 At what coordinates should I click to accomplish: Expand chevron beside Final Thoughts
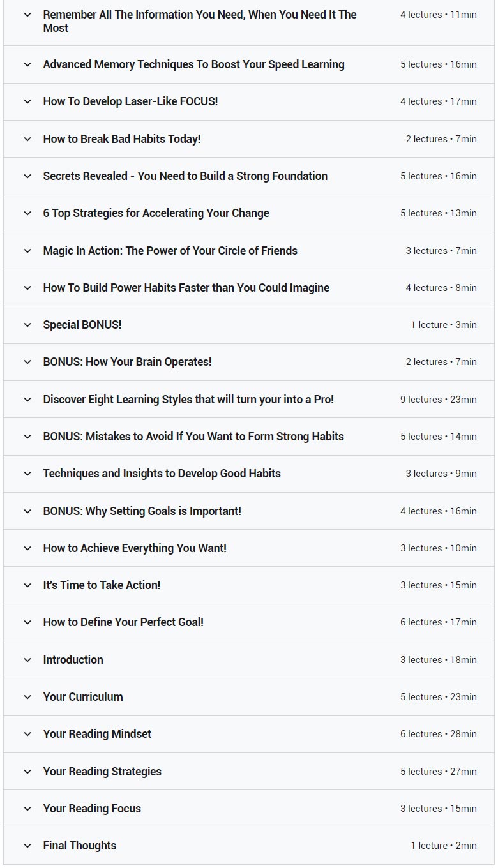pos(27,846)
